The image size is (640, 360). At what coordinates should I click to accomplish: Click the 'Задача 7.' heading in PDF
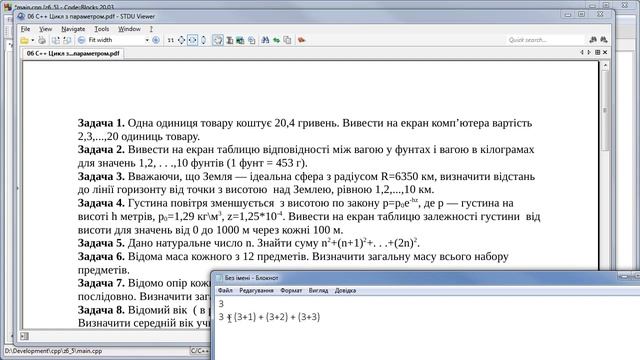click(101, 283)
